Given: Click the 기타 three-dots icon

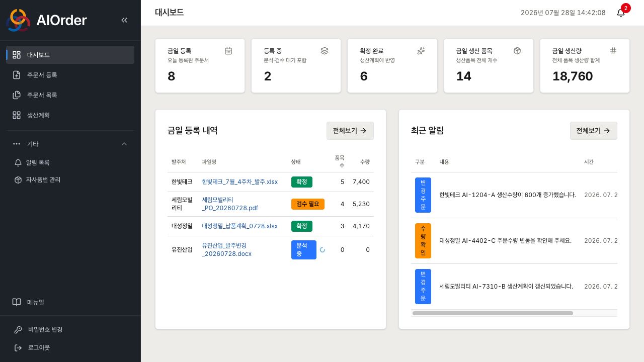Looking at the screenshot, I should pyautogui.click(x=17, y=144).
